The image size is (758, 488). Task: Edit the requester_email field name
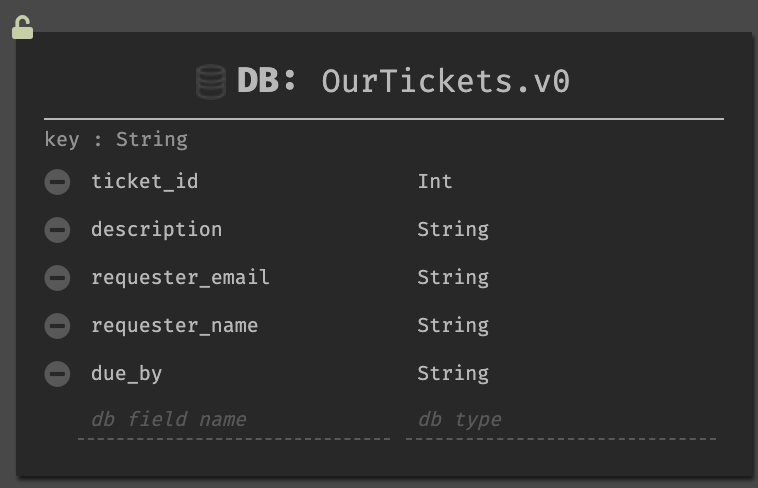pyautogui.click(x=180, y=278)
